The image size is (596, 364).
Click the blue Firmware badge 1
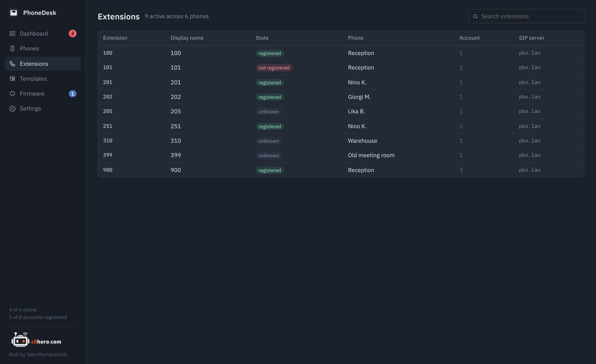coord(73,93)
